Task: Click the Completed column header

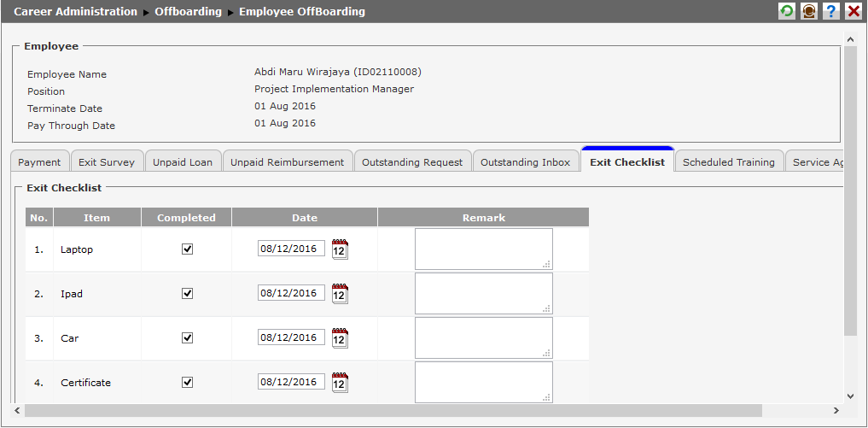Action: tap(187, 218)
